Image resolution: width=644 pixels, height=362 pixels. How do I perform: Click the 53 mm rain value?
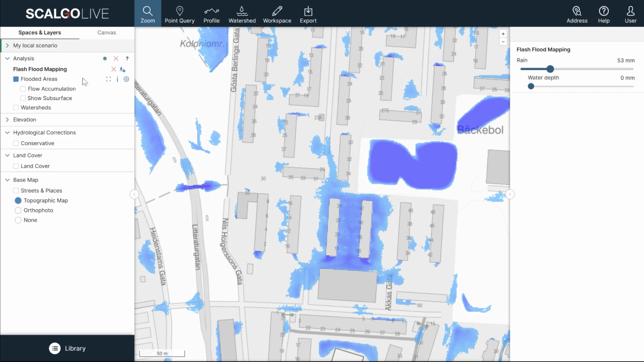[626, 60]
